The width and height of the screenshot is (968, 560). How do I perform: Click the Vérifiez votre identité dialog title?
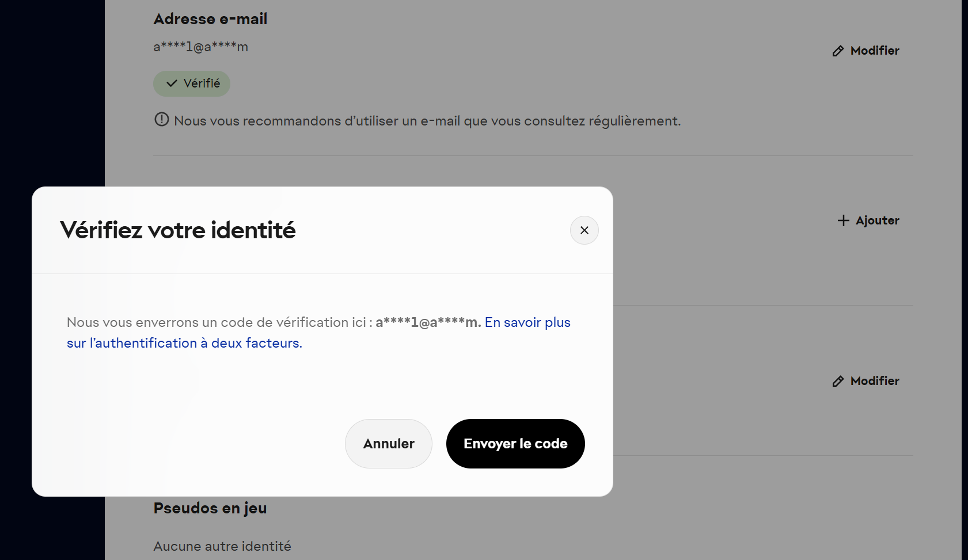click(177, 230)
